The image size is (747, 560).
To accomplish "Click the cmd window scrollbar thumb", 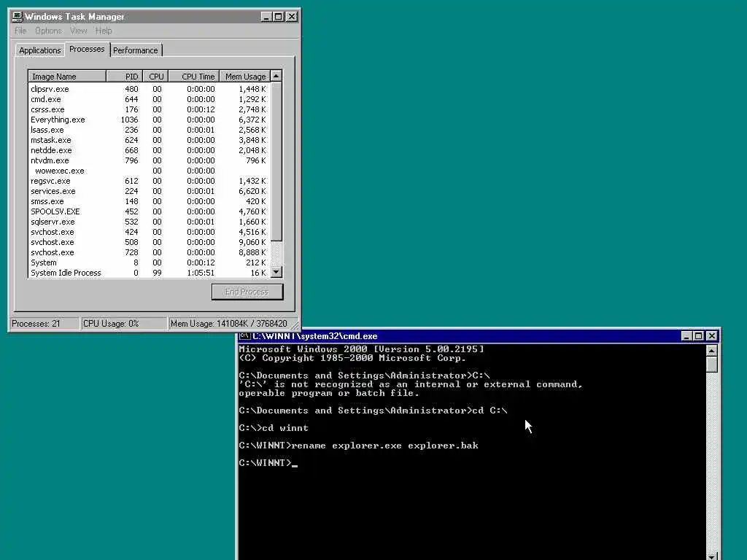I will [711, 365].
